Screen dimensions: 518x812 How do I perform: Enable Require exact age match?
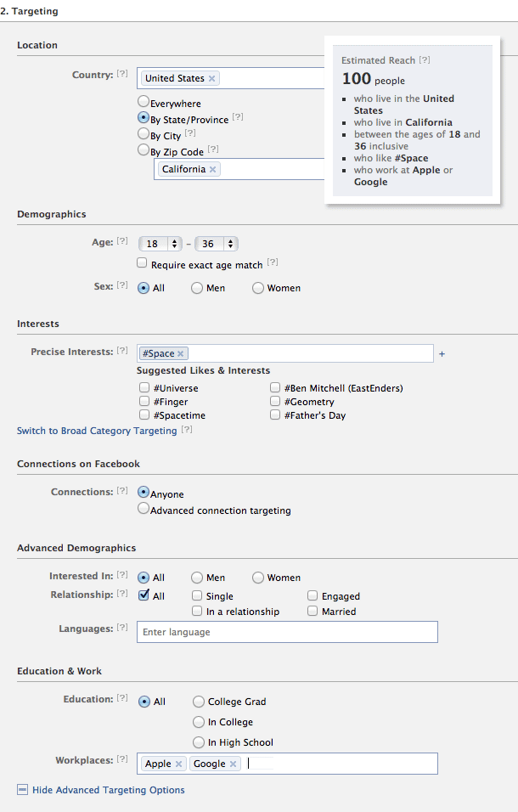pyautogui.click(x=143, y=264)
